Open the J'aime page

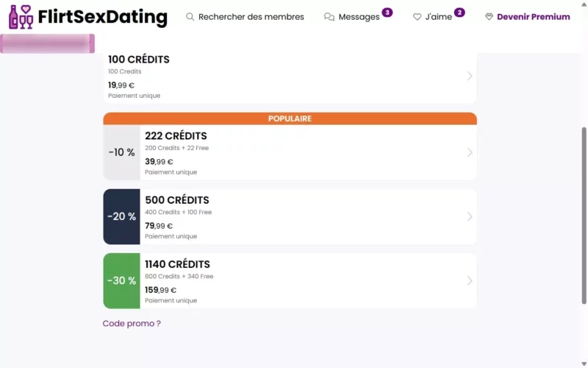pyautogui.click(x=438, y=17)
